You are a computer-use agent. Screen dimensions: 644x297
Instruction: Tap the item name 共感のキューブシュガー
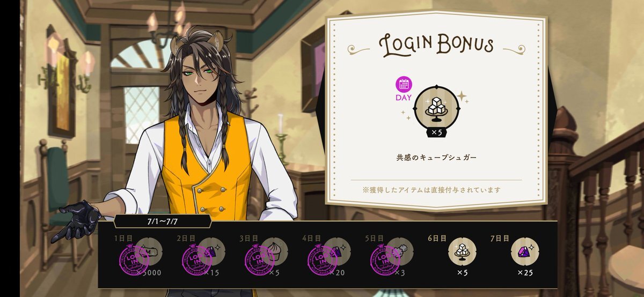pyautogui.click(x=436, y=158)
